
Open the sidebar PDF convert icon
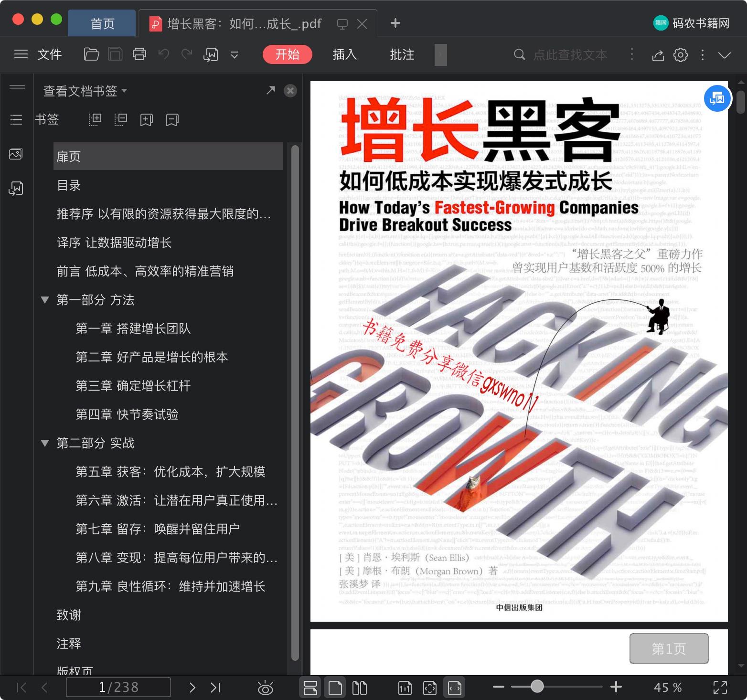[16, 189]
